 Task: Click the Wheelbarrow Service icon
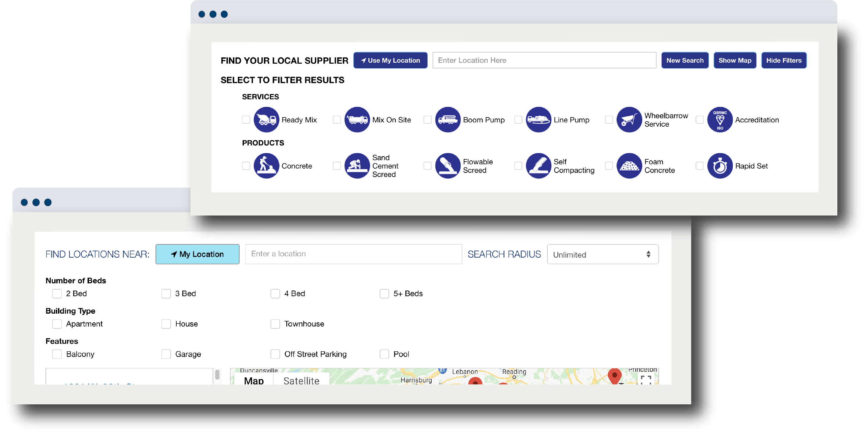tap(629, 120)
